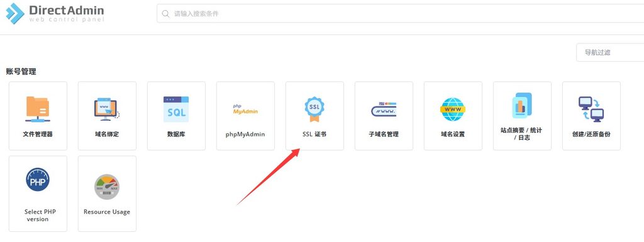Click the Resource Usage text label
This screenshot has height=242, width=644.
(x=107, y=212)
